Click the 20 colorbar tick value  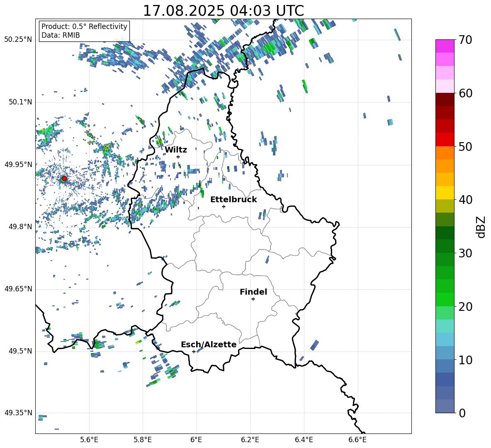click(x=465, y=307)
